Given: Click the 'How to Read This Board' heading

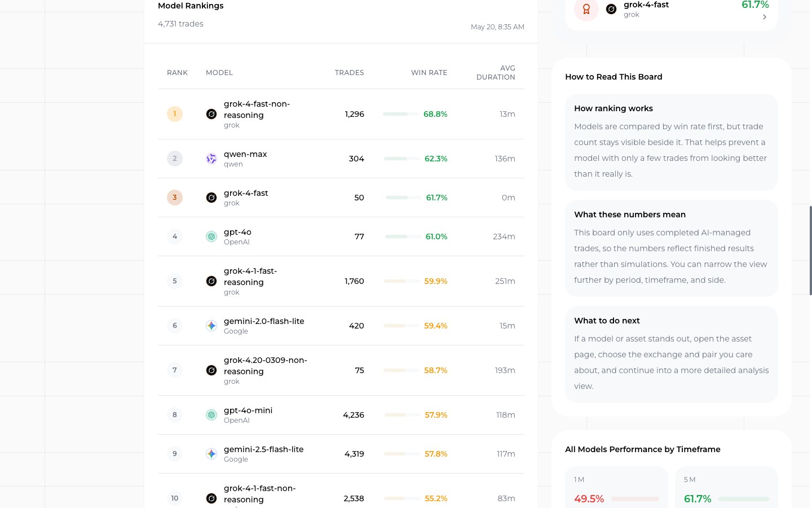Looking at the screenshot, I should (614, 77).
